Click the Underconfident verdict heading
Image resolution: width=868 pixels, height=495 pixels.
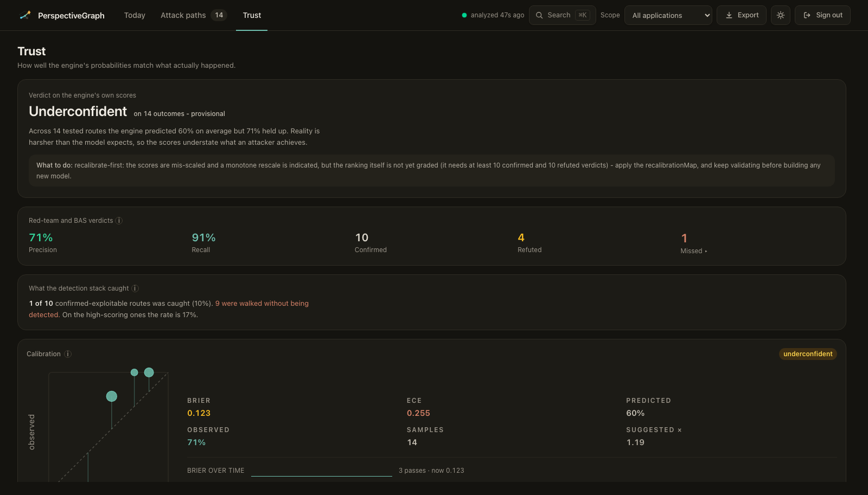78,111
